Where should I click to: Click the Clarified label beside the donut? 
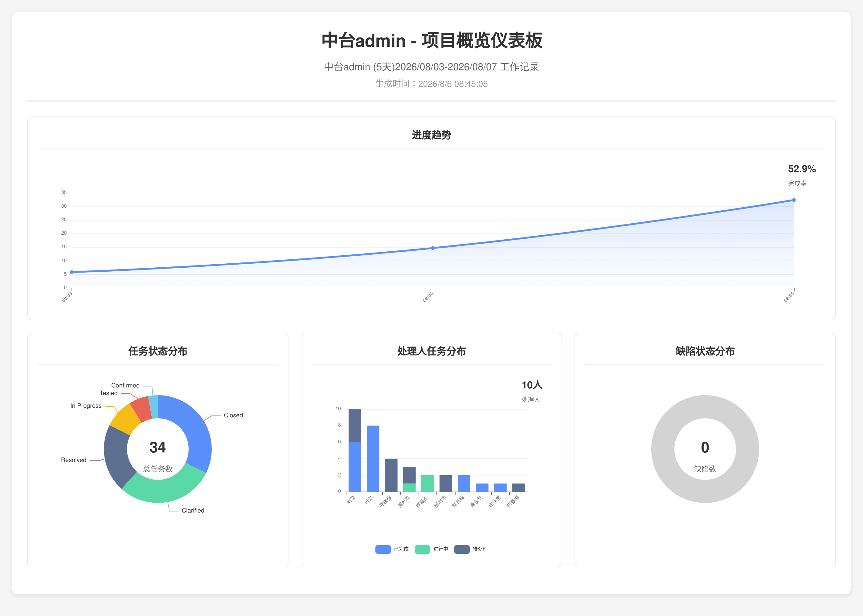[x=193, y=511]
